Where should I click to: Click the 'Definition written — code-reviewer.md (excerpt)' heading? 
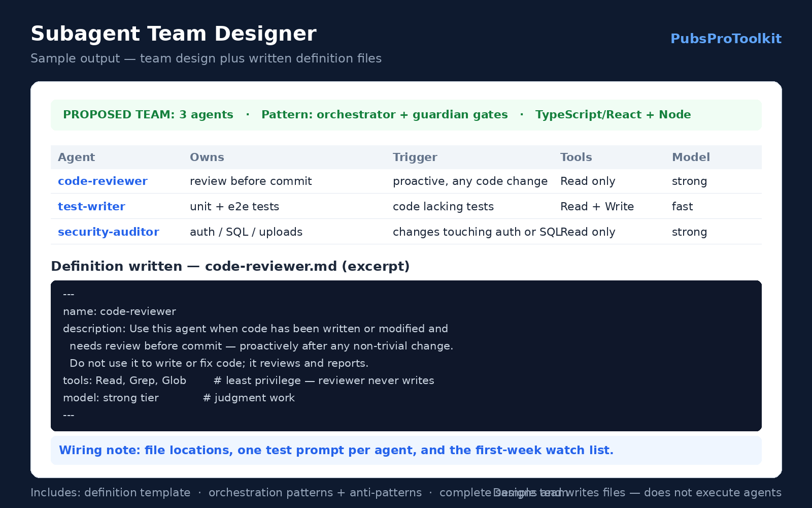pyautogui.click(x=230, y=267)
